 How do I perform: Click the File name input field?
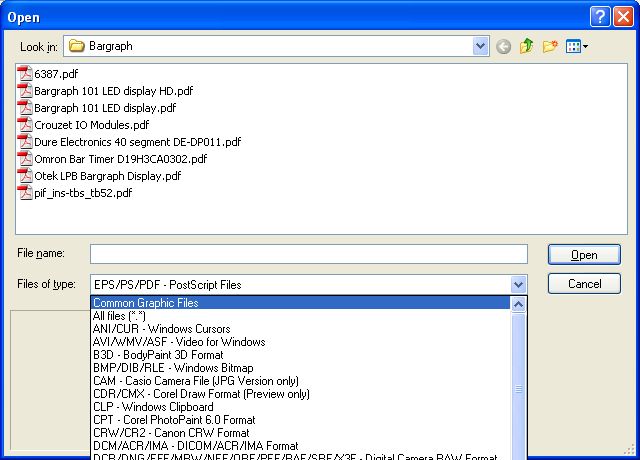point(309,254)
